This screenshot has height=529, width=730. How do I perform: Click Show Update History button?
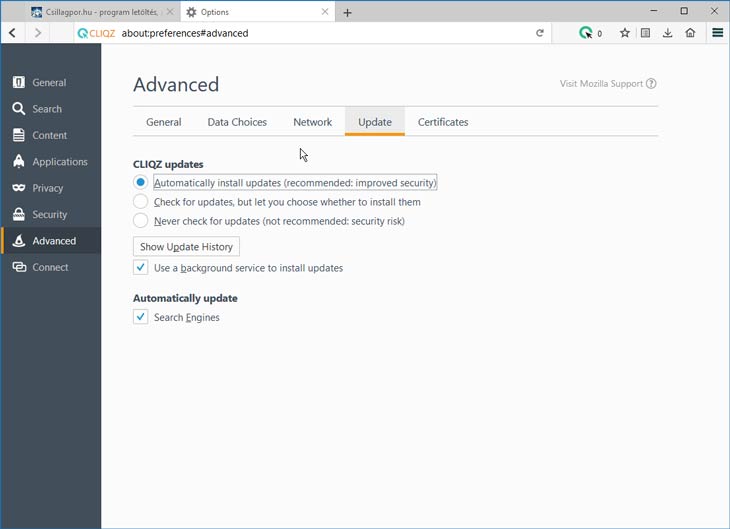pyautogui.click(x=186, y=246)
